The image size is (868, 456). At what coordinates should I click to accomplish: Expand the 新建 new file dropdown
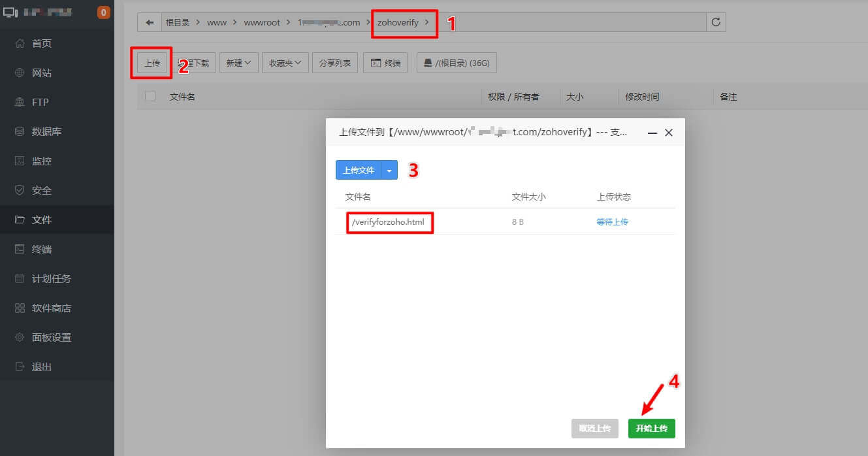(238, 63)
